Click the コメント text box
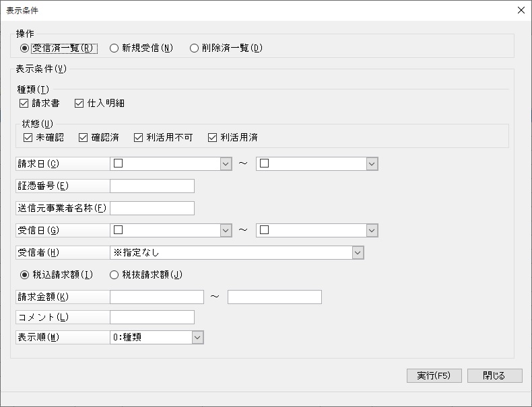This screenshot has height=407, width=532. (x=152, y=317)
